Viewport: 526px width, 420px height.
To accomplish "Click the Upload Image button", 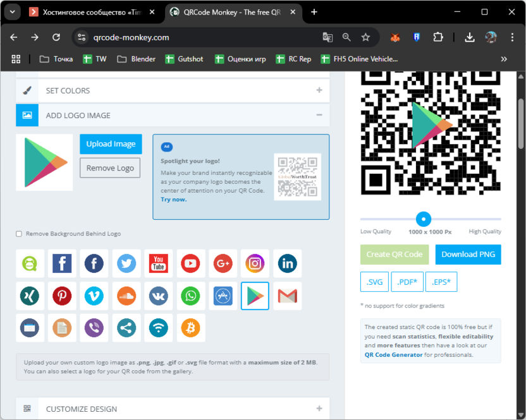I will tap(111, 144).
